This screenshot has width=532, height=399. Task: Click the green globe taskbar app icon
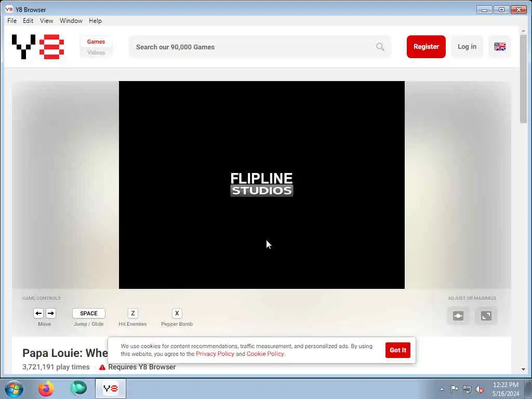tap(78, 389)
